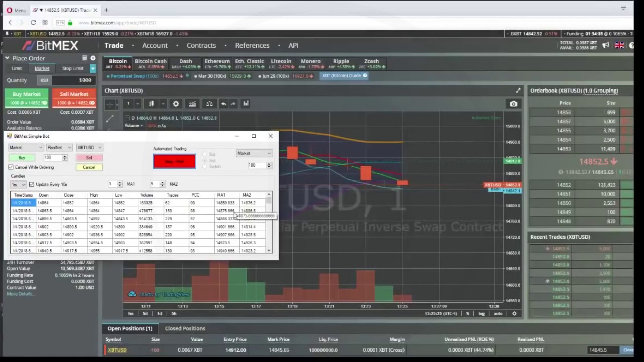Select the Switch radio option
Image resolution: width=644 pixels, height=362 pixels.
(205, 166)
